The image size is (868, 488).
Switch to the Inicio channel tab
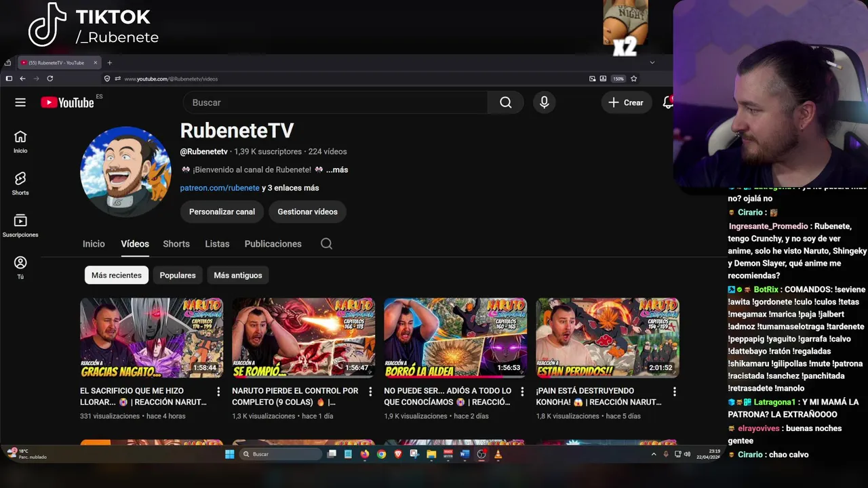pyautogui.click(x=94, y=243)
